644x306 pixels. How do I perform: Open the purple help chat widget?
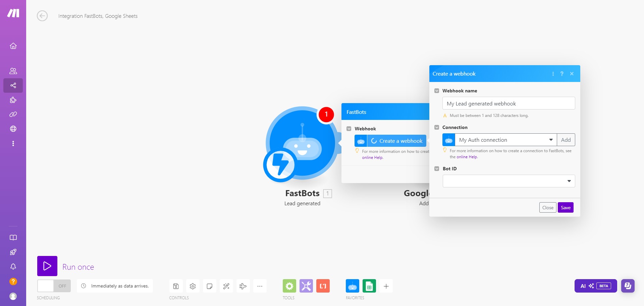pos(628,286)
